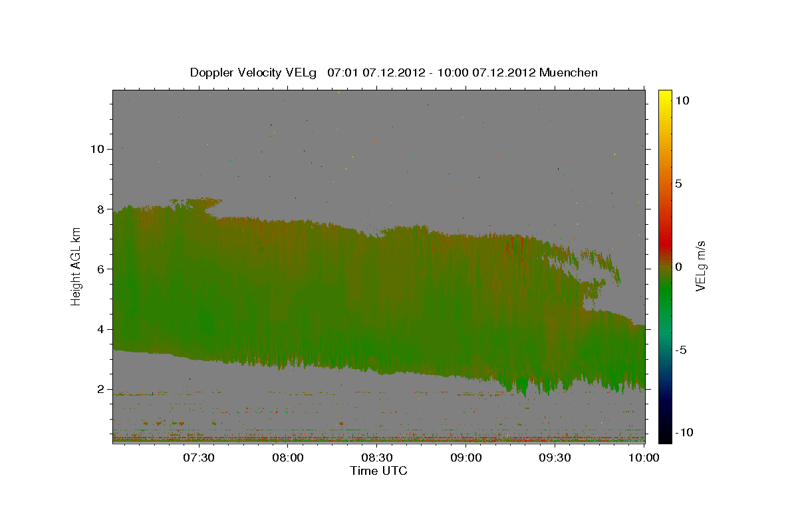Click the height tick label 2
Screen dimensions: 798x532
click(100, 389)
